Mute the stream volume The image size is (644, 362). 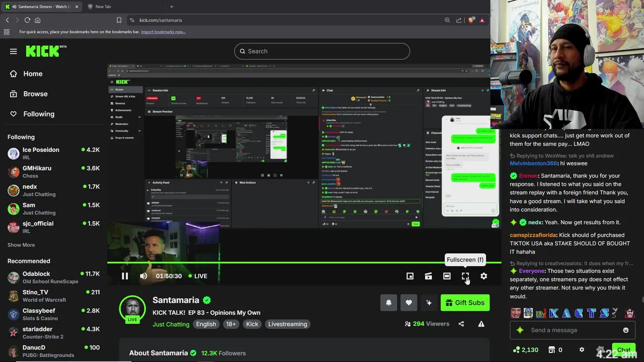143,276
